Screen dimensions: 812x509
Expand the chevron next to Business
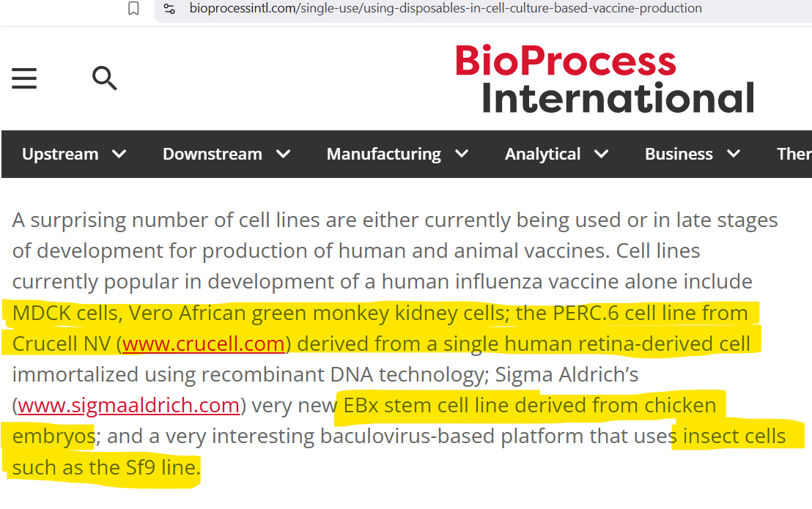[x=733, y=154]
